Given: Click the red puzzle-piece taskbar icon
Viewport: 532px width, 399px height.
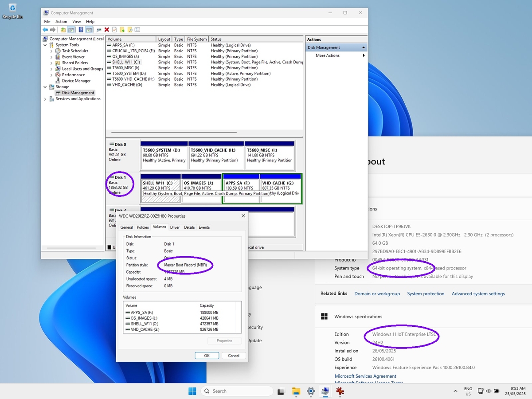Looking at the screenshot, I should pos(340,391).
